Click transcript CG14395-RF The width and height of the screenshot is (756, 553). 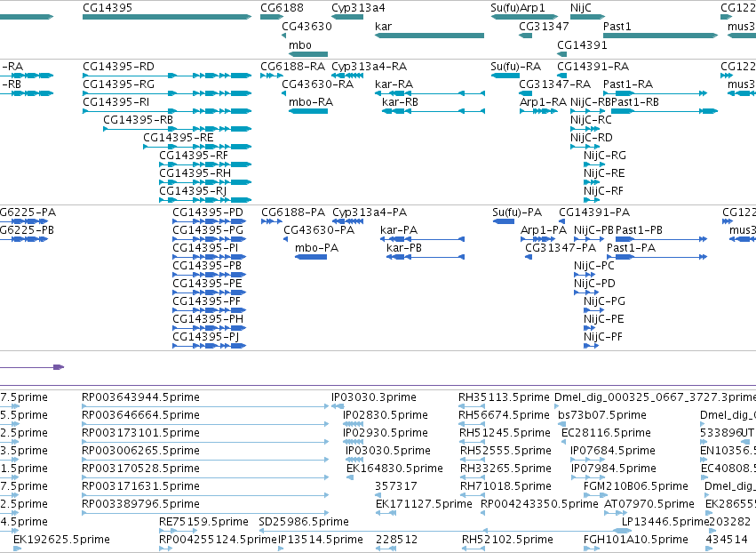194,156
